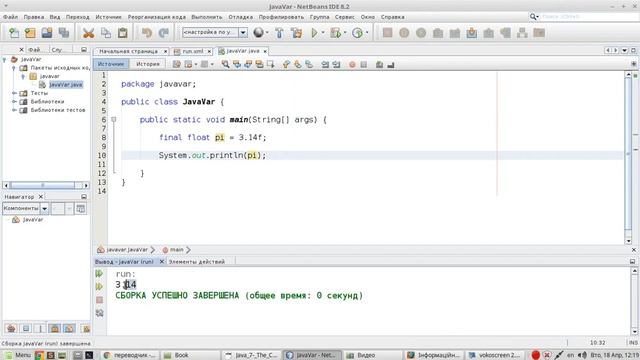Click the Shift Line Left icon
This screenshot has height=360, width=640.
coord(325,64)
